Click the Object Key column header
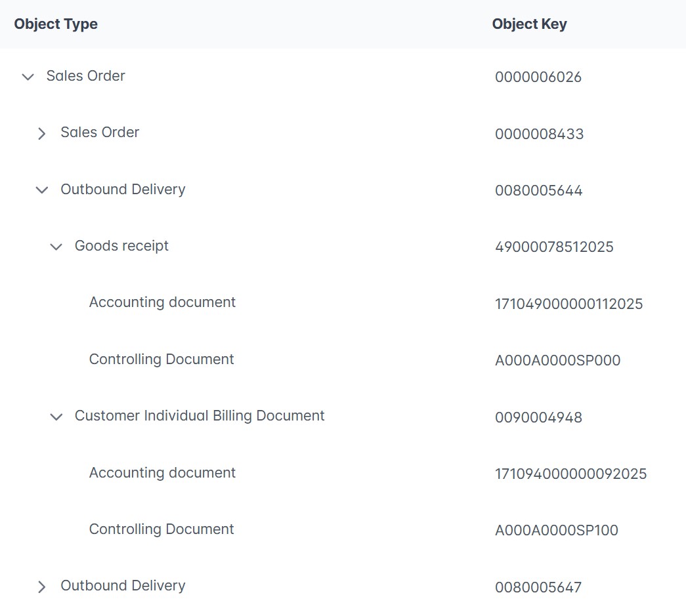 [529, 24]
